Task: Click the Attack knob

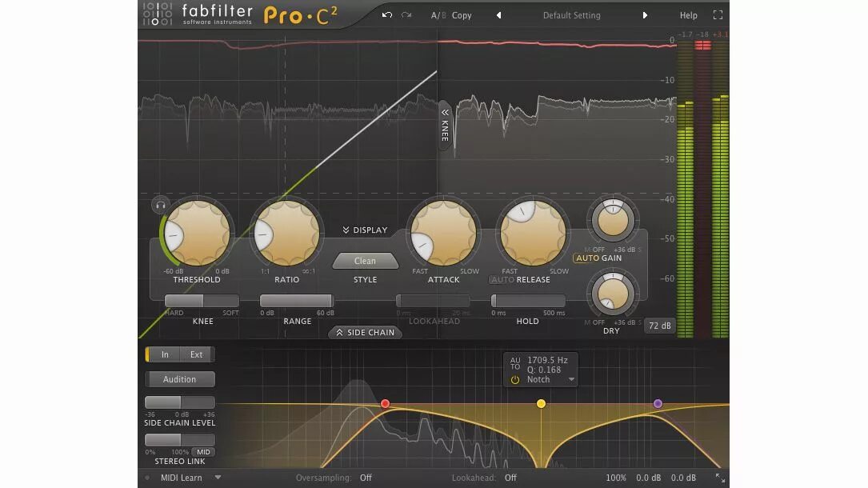Action: point(443,233)
